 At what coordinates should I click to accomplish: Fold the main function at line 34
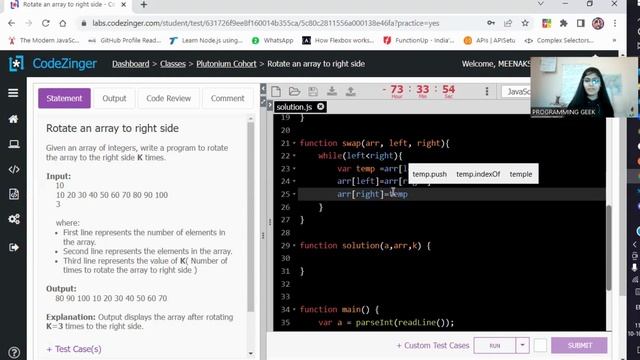(294, 310)
